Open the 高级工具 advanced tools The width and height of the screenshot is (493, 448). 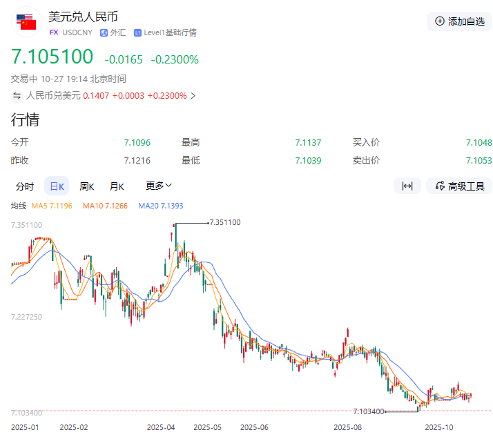(x=460, y=186)
